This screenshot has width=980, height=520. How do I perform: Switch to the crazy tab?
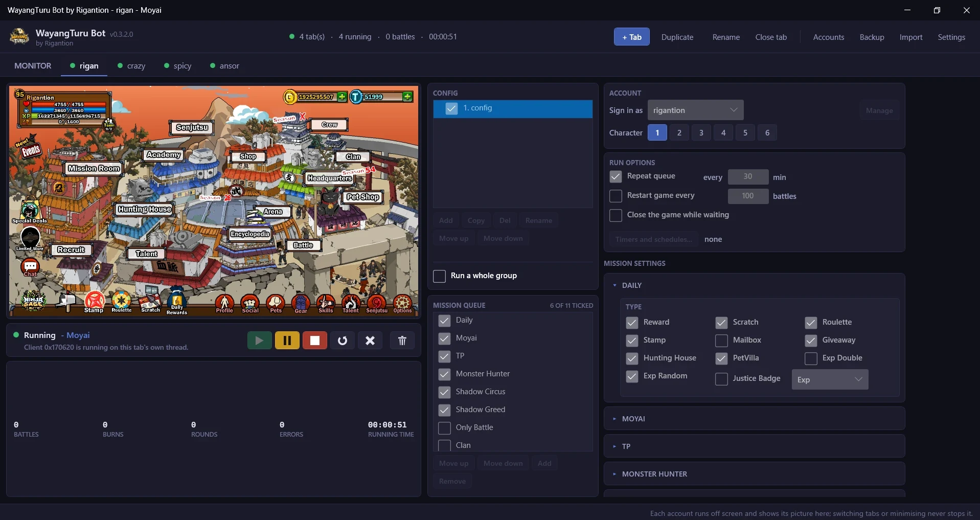tap(132, 66)
